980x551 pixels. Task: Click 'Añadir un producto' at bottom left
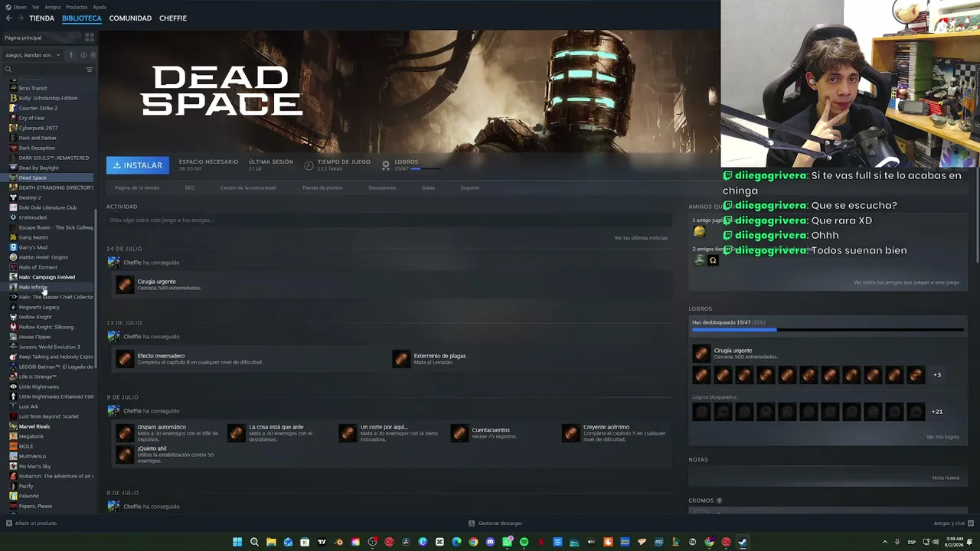(x=31, y=523)
